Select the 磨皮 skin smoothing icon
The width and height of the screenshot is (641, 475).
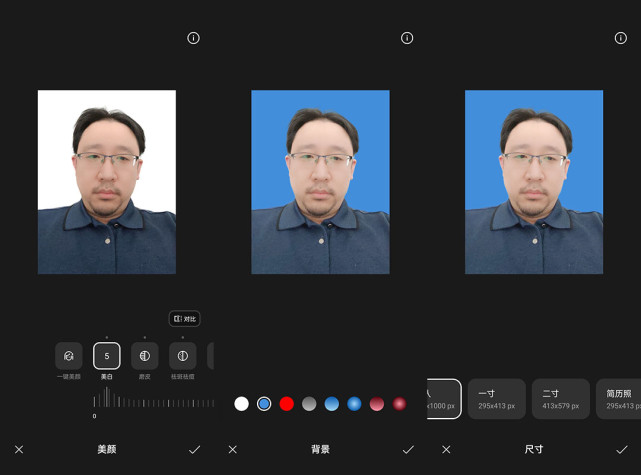pos(145,356)
